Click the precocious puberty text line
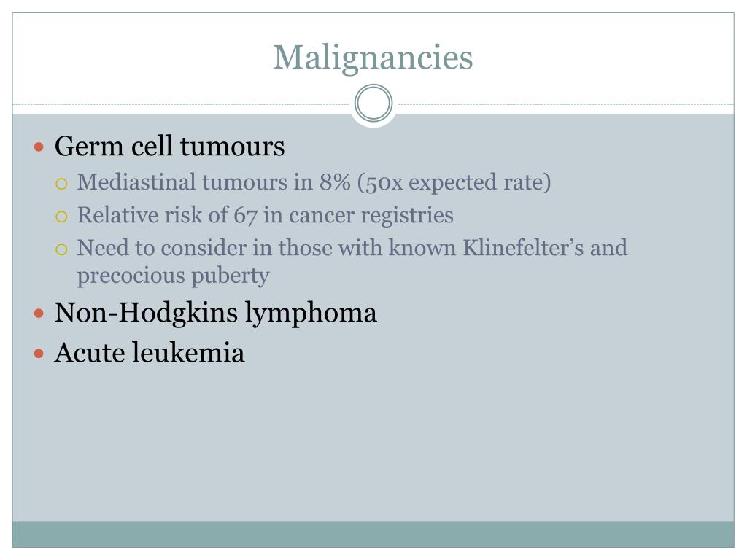This screenshot has height=560, width=747. [x=174, y=276]
